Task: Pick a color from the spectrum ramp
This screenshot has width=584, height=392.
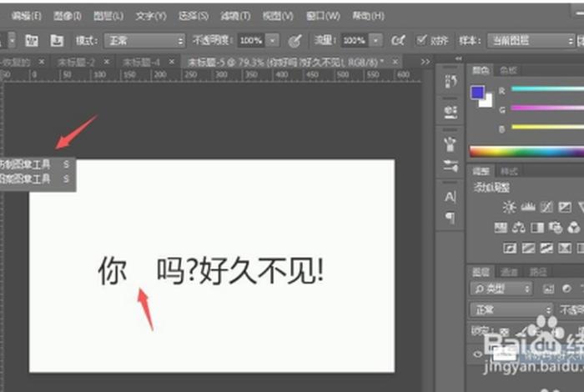Action: [526, 152]
